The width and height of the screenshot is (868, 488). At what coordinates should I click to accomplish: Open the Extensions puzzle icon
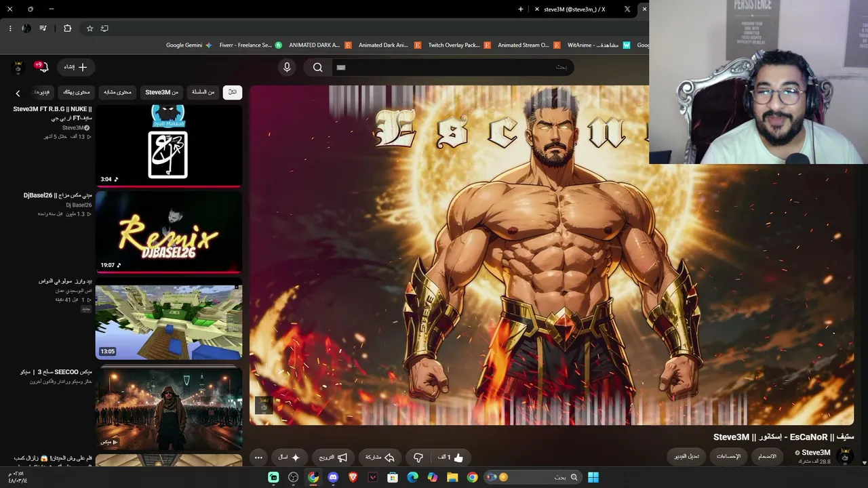pos(67,28)
